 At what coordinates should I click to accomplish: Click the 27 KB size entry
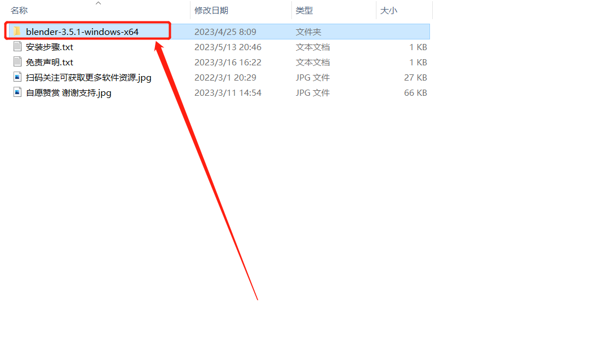point(415,77)
